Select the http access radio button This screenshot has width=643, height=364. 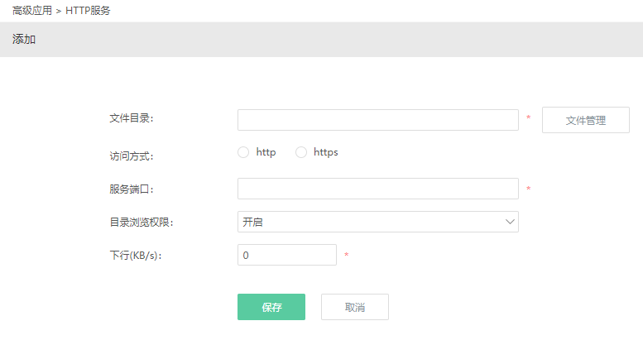point(243,152)
